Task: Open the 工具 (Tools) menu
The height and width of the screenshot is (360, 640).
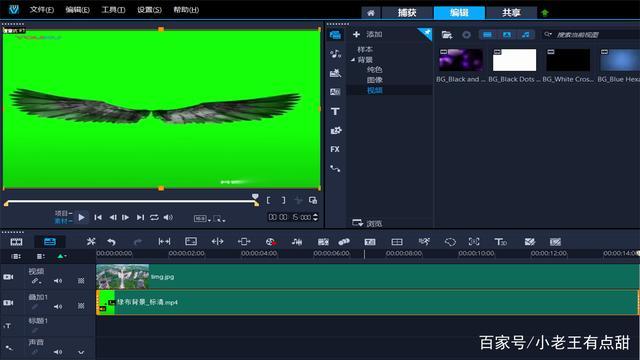Action: [113, 9]
